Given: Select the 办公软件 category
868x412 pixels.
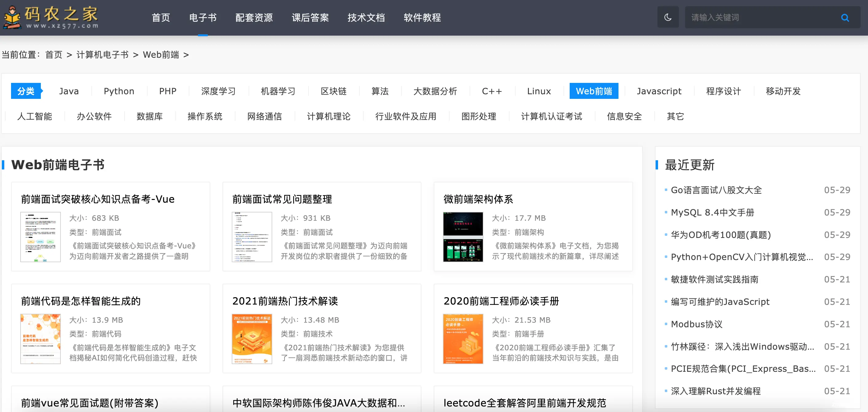Looking at the screenshot, I should point(94,116).
